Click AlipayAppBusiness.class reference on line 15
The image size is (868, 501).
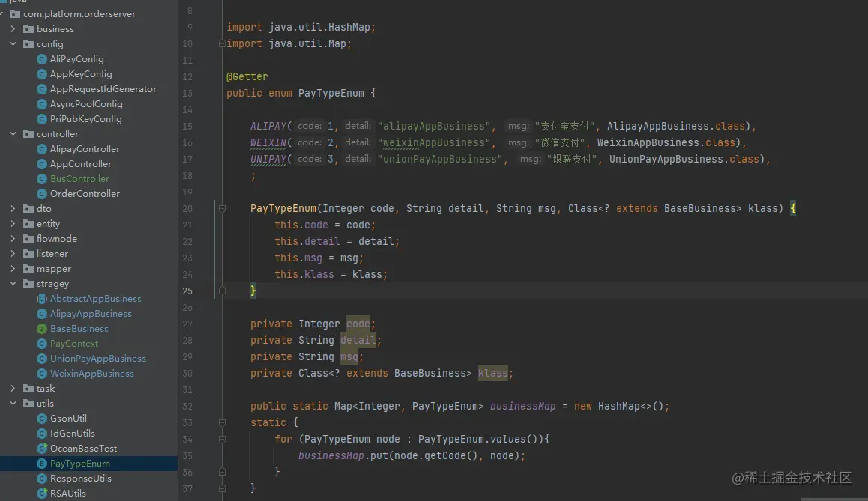coord(676,126)
